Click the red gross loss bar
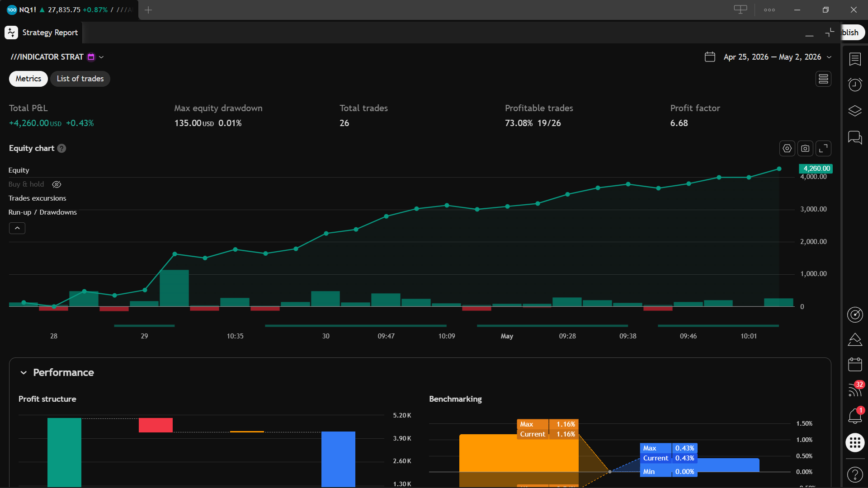Viewport: 868px width, 488px height. tap(156, 425)
